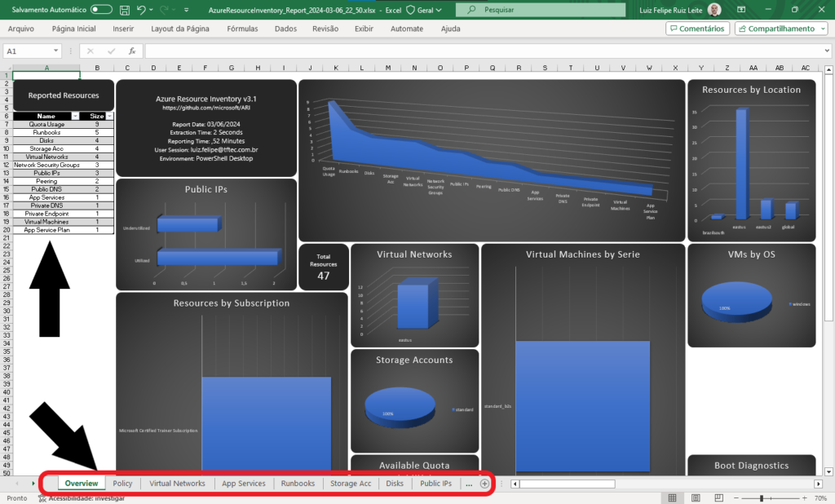
Task: Open the Name column filter dropdown
Action: [x=76, y=117]
